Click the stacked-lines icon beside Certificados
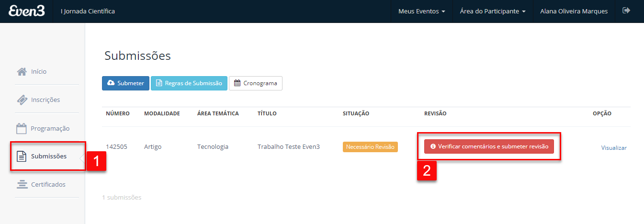Image resolution: width=644 pixels, height=224 pixels. [22, 184]
